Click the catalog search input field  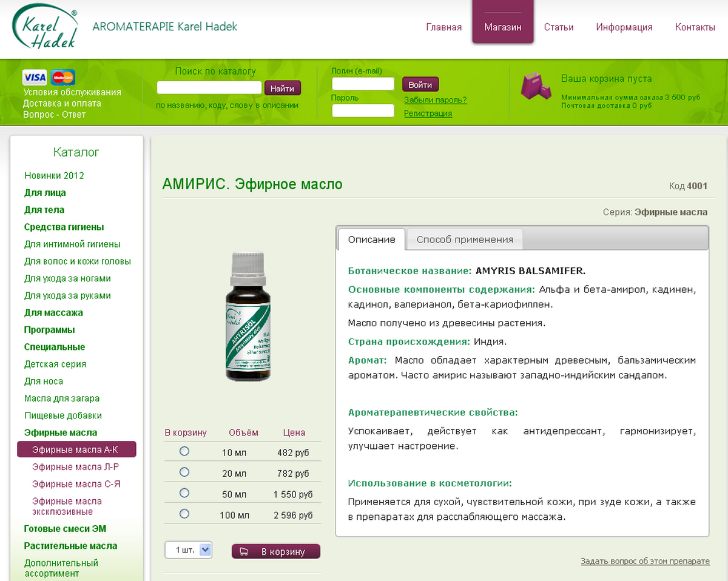click(x=209, y=88)
